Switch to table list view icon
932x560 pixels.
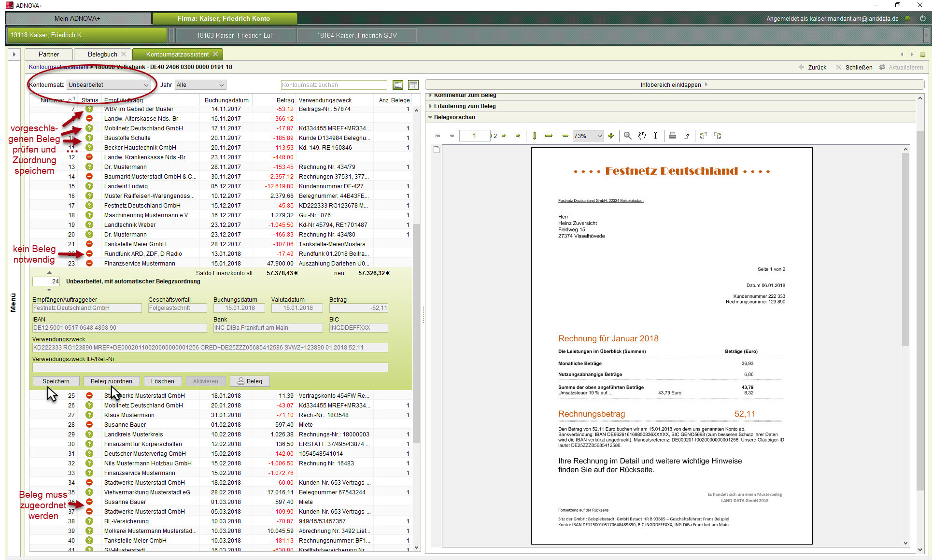(413, 85)
